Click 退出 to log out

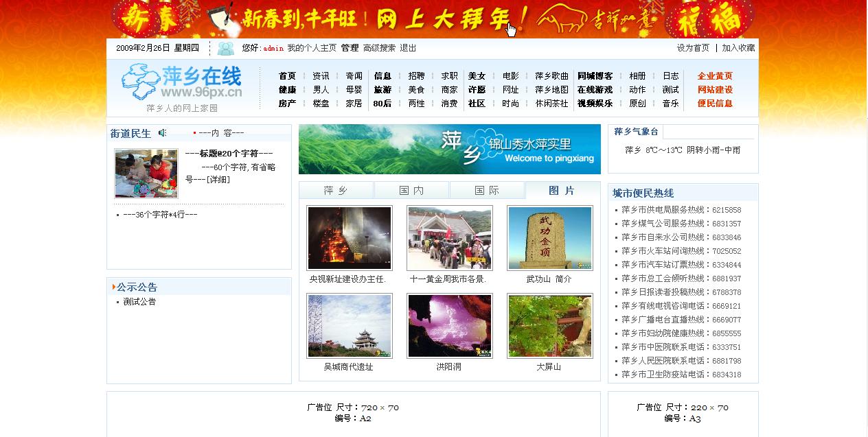pos(408,48)
